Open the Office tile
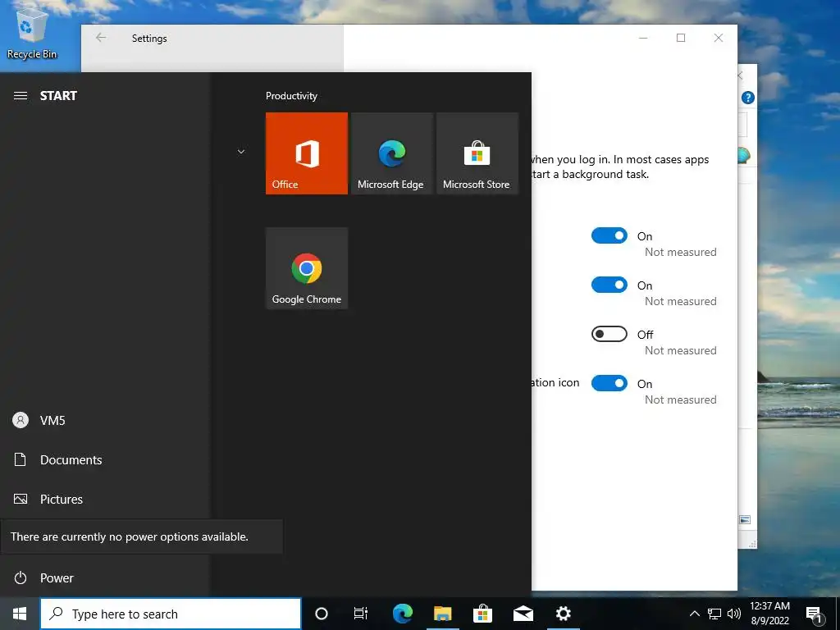The image size is (840, 630). [307, 153]
